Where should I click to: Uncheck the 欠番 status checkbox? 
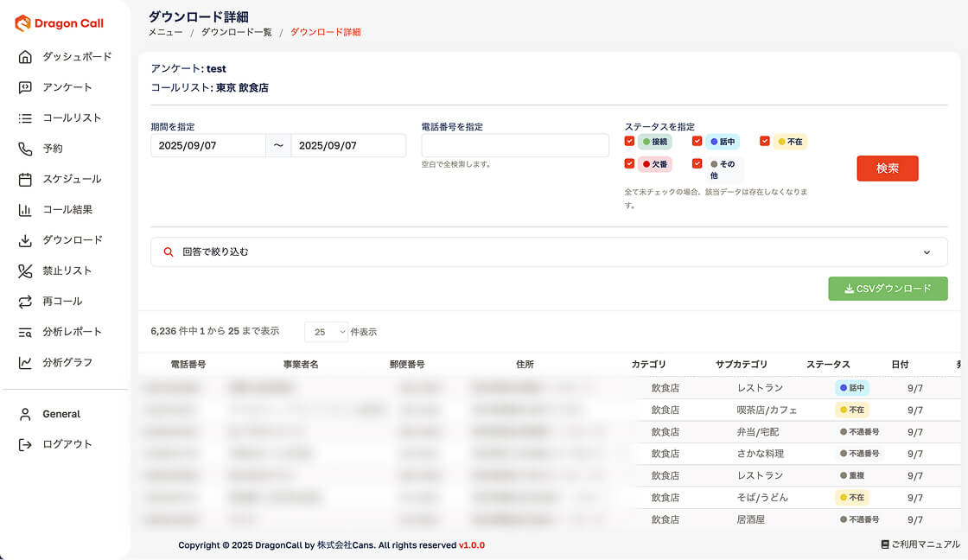tap(629, 163)
